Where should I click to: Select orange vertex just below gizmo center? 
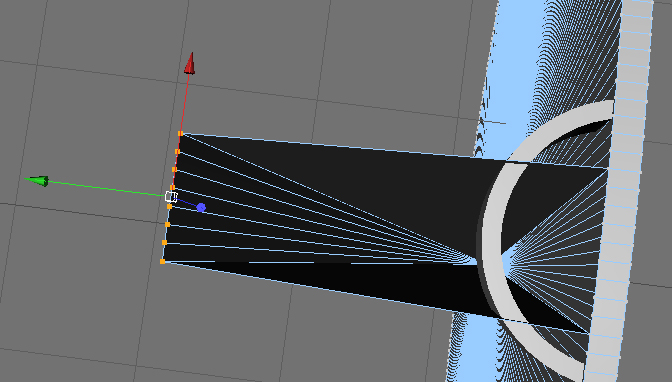(x=169, y=207)
